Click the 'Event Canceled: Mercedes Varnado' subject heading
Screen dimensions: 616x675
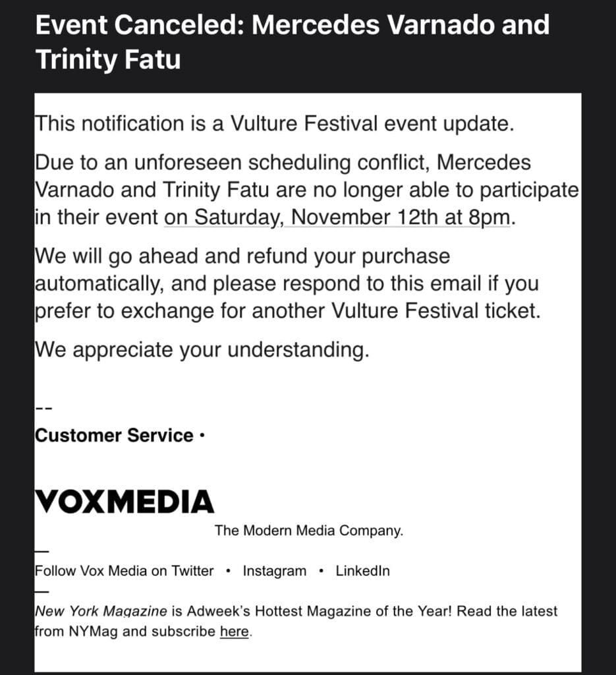(x=293, y=24)
